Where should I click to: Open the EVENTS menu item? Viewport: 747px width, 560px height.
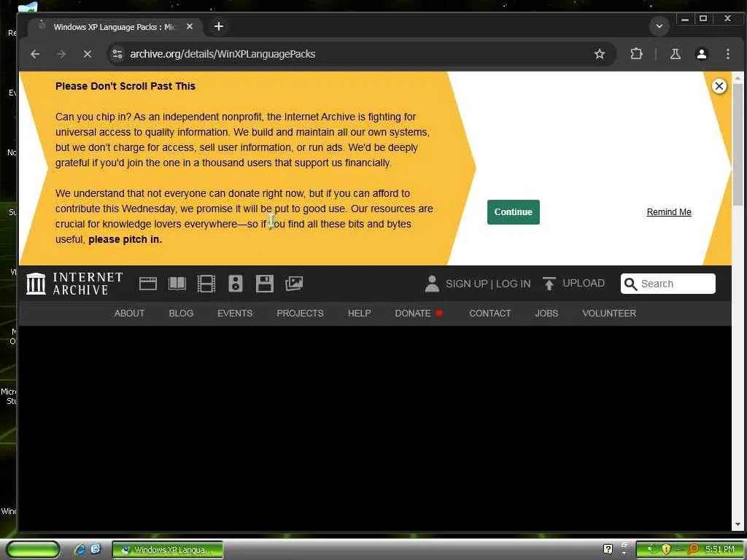coord(235,314)
